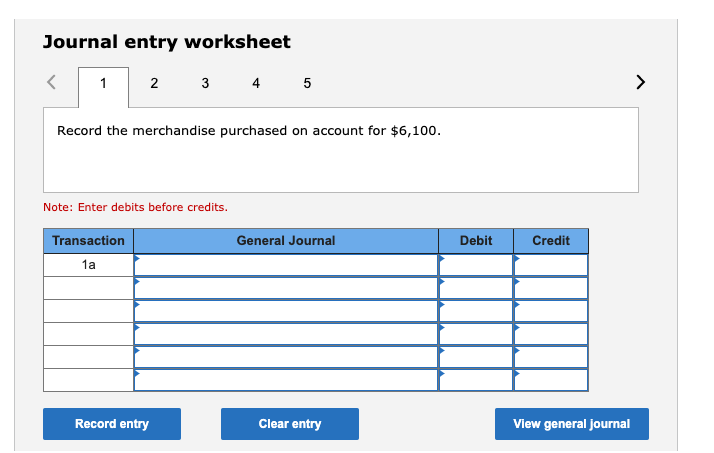The image size is (714, 453).
Task: Go to previous worksheet with left chevron
Action: [51, 82]
